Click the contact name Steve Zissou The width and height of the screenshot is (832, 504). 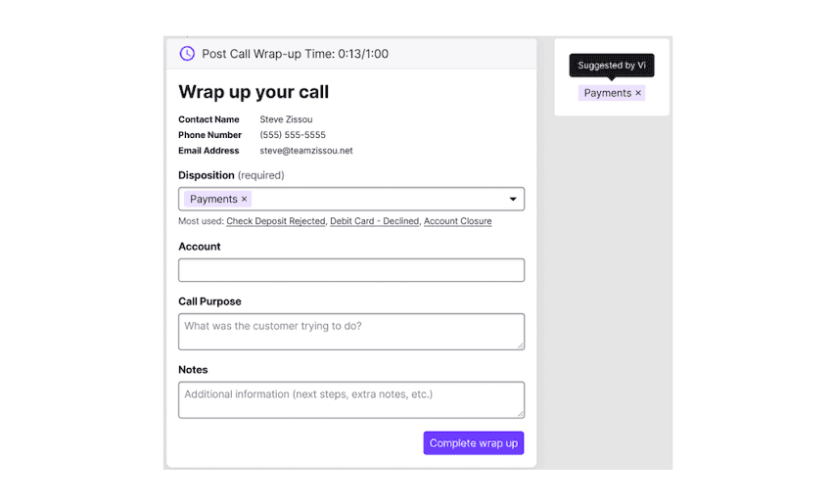(287, 119)
